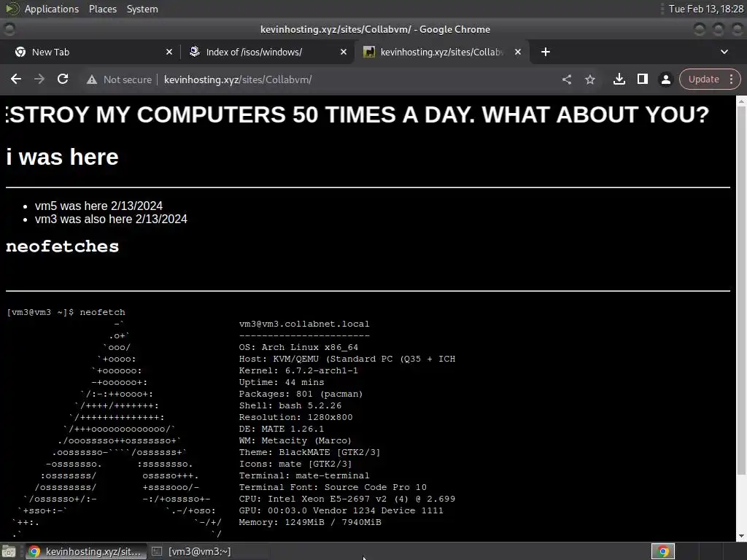
Task: Click the 'Shell: bash 5.2.26' line
Action: (290, 405)
